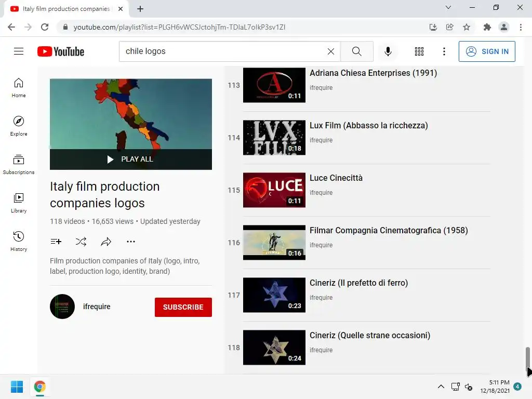Screen dimensions: 532x399
Task: Play Filmar Compagnia Cinematografica thumbnail
Action: coord(274,243)
